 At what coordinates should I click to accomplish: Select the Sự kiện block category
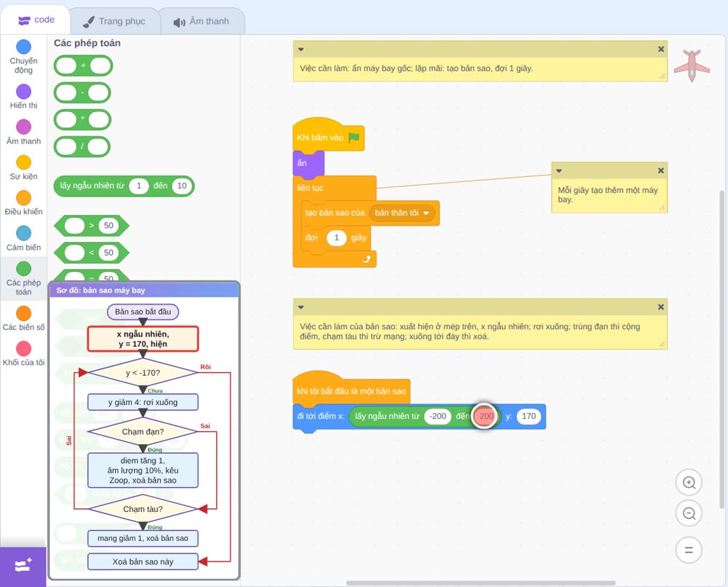click(x=24, y=168)
